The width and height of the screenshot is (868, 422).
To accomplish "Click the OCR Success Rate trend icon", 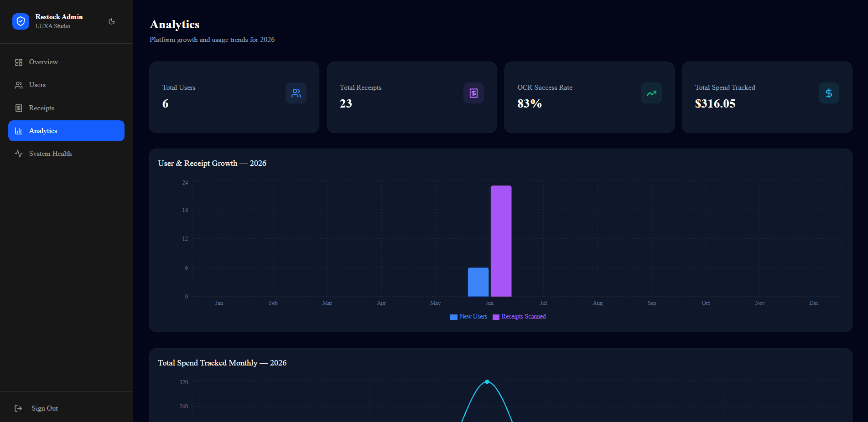I will click(651, 93).
